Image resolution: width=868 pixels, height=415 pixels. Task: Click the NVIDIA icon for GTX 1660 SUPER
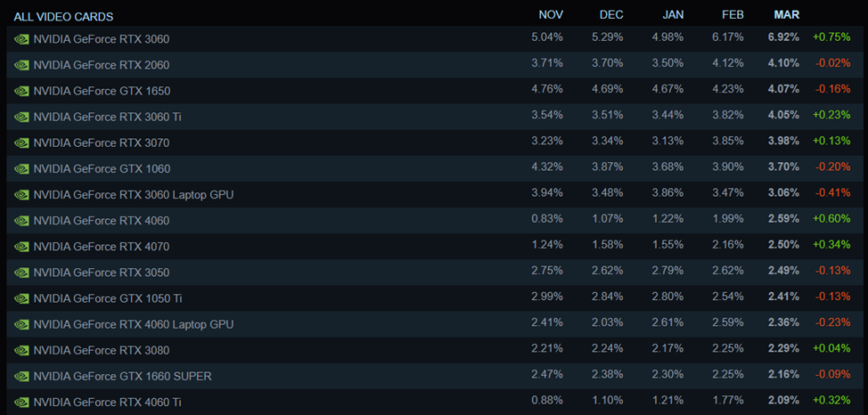pos(22,376)
